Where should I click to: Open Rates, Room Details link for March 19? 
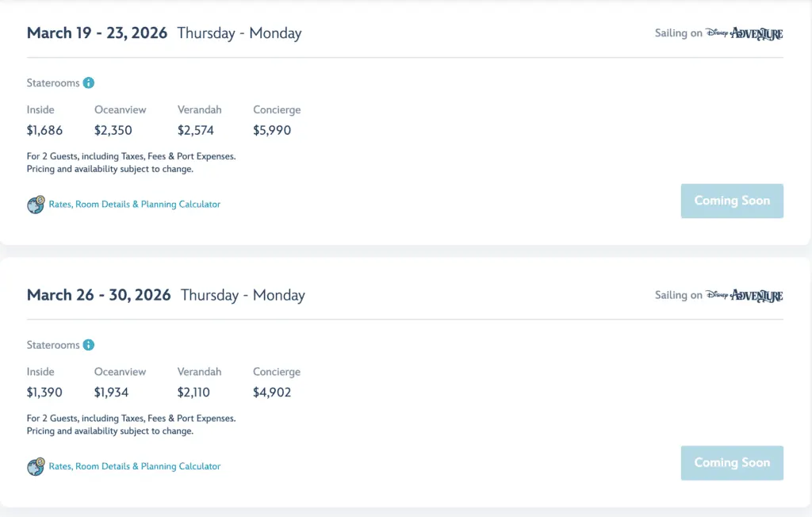pyautogui.click(x=135, y=205)
